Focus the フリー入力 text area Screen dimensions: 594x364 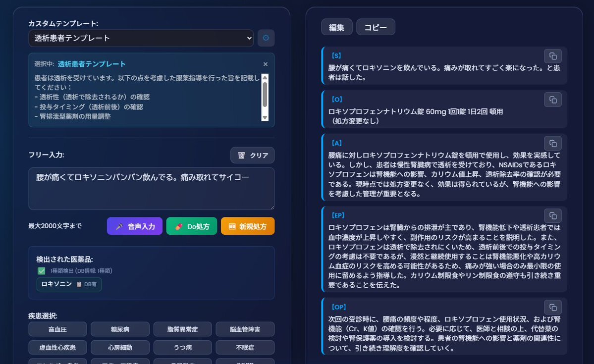click(152, 189)
